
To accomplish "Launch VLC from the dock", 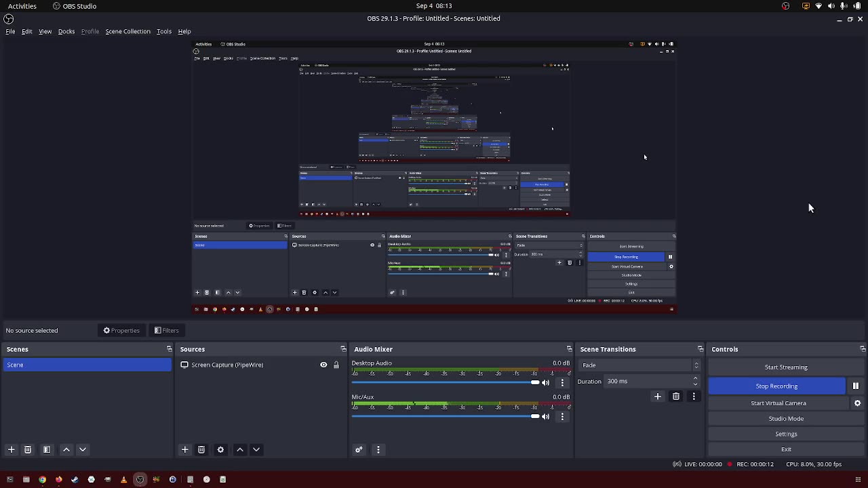I will (x=123, y=479).
